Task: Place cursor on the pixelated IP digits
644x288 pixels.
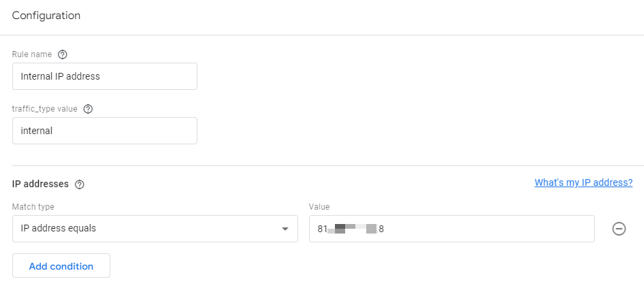Action: tap(352, 229)
